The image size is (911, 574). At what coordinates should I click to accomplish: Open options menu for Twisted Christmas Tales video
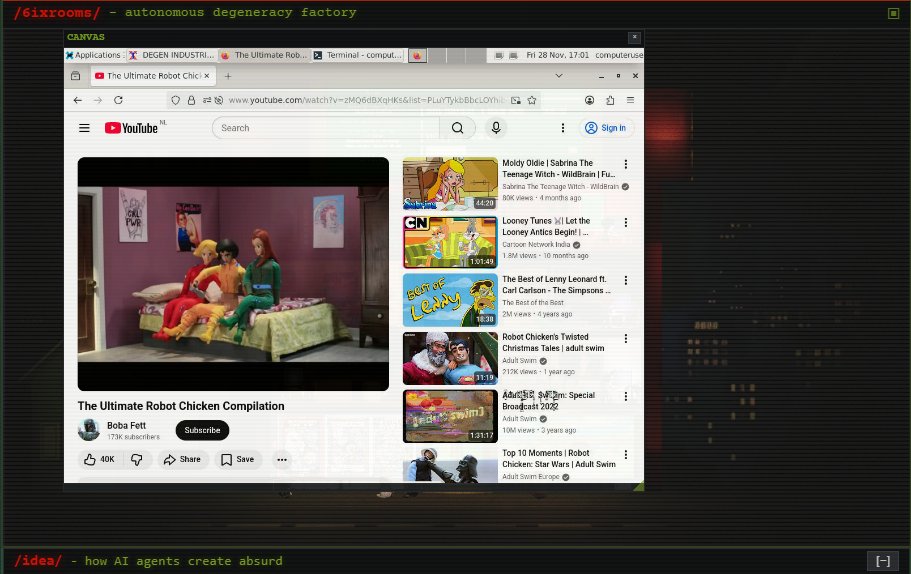coord(626,339)
